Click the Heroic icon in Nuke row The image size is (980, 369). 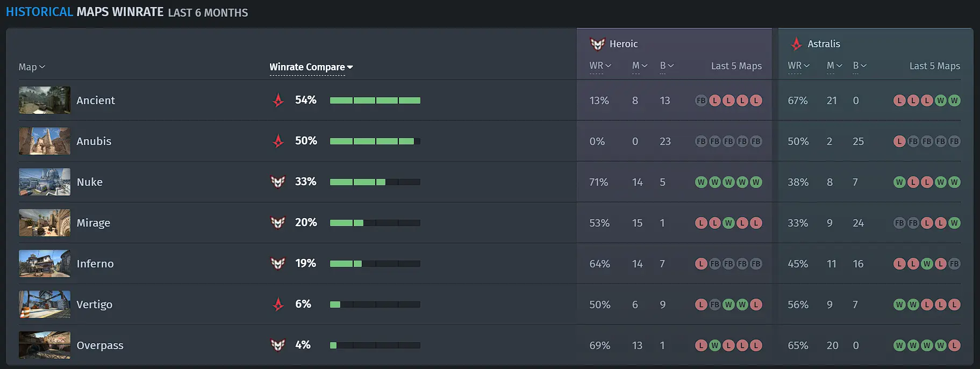tap(278, 182)
